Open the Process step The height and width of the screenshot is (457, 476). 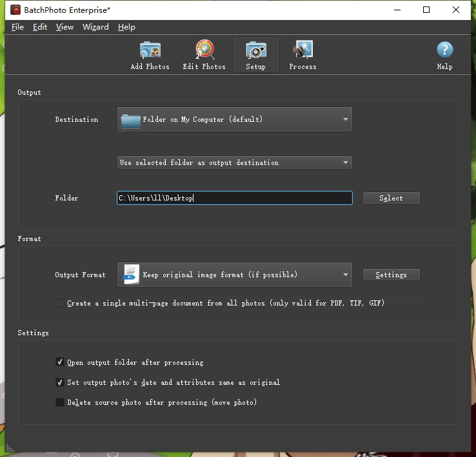click(302, 55)
